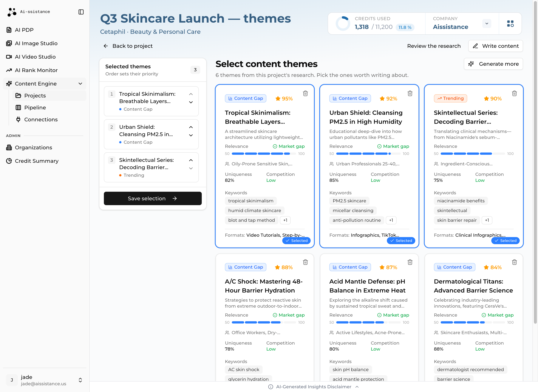Click Skintellectual Series relevance bar
Viewport: 538px width, 392px height.
473,154
